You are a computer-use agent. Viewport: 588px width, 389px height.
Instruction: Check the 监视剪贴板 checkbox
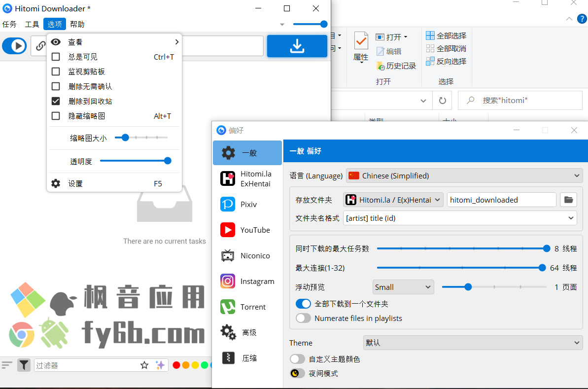pos(56,71)
